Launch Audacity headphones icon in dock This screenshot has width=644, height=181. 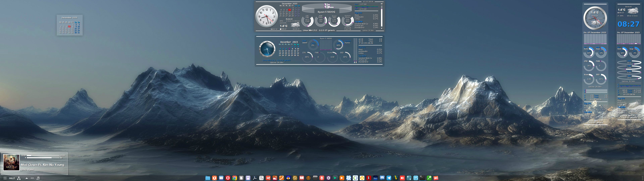pyautogui.click(x=288, y=178)
